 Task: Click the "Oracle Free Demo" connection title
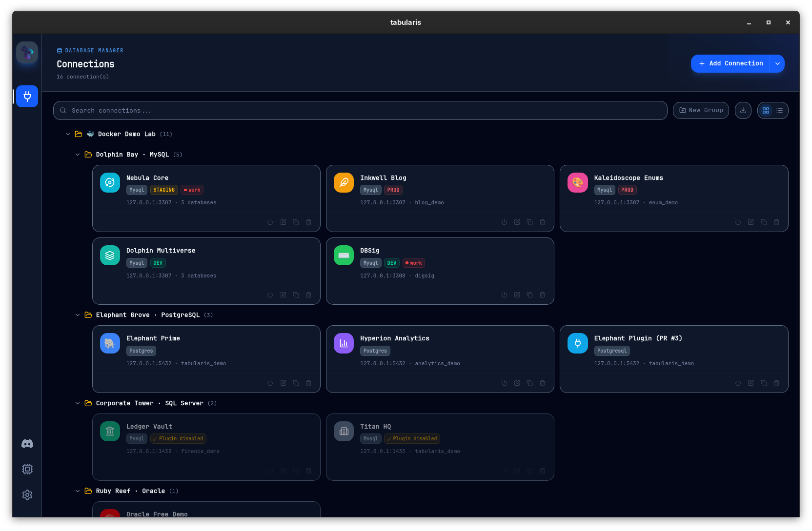pyautogui.click(x=157, y=514)
